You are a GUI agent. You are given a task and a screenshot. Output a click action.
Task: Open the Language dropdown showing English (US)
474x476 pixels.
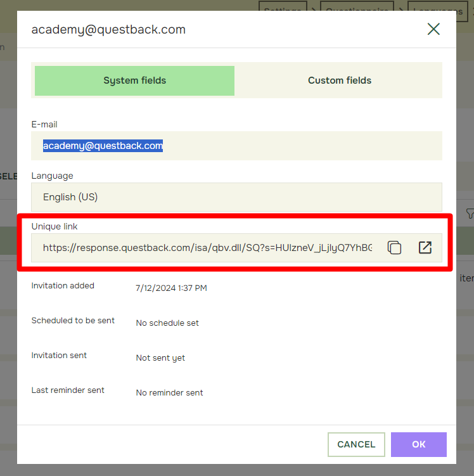(x=236, y=197)
